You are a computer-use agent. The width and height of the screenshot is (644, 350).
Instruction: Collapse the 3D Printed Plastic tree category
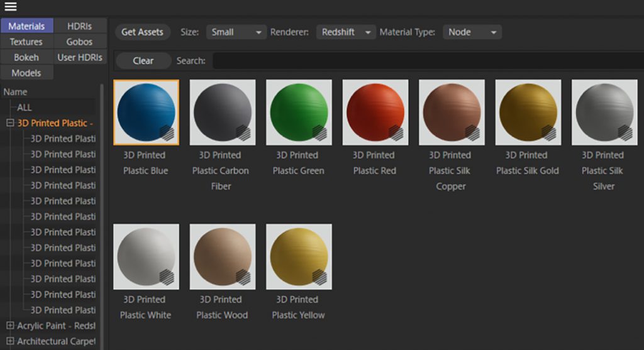pos(10,123)
